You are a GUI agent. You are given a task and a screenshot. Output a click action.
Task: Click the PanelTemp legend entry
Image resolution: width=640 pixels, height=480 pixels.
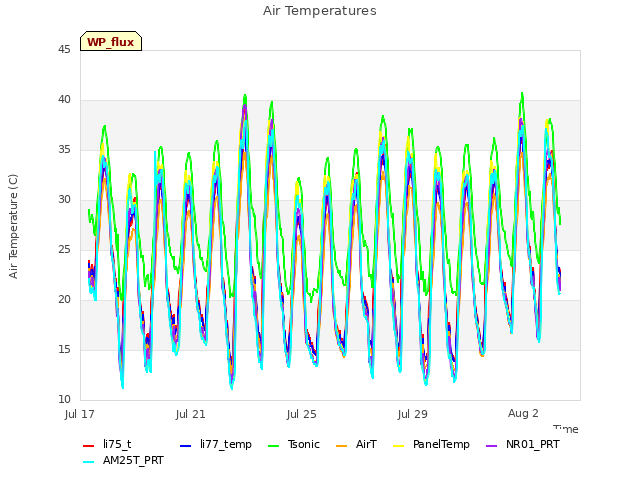[431, 444]
